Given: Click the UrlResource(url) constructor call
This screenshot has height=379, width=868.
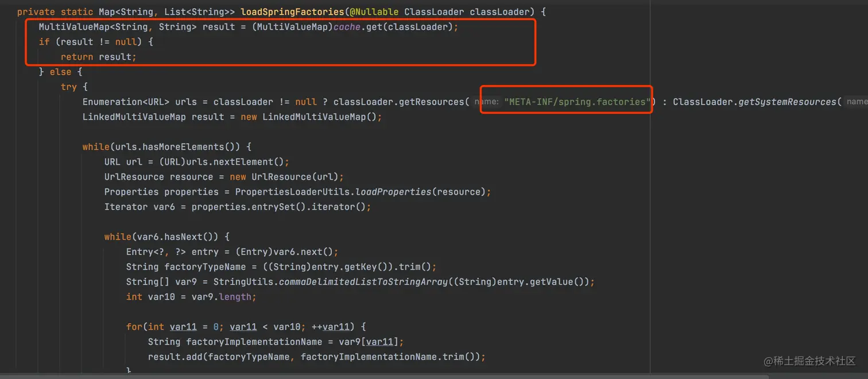Looking at the screenshot, I should (x=295, y=177).
